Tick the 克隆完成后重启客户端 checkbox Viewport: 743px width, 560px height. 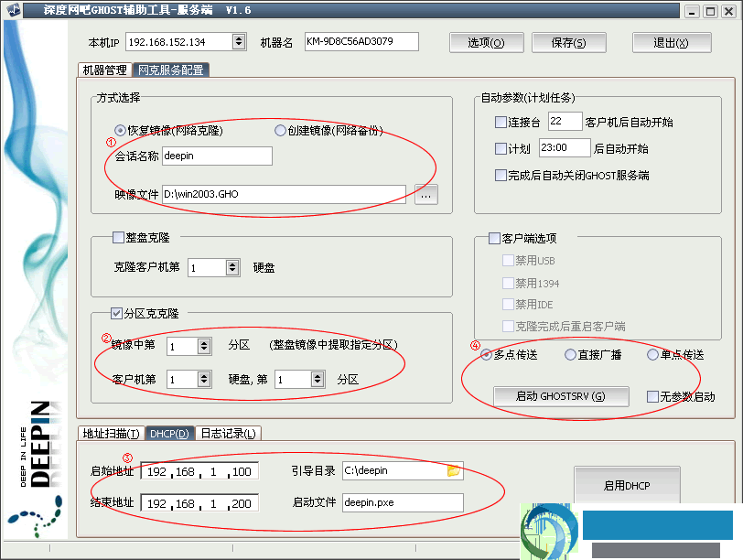point(508,326)
